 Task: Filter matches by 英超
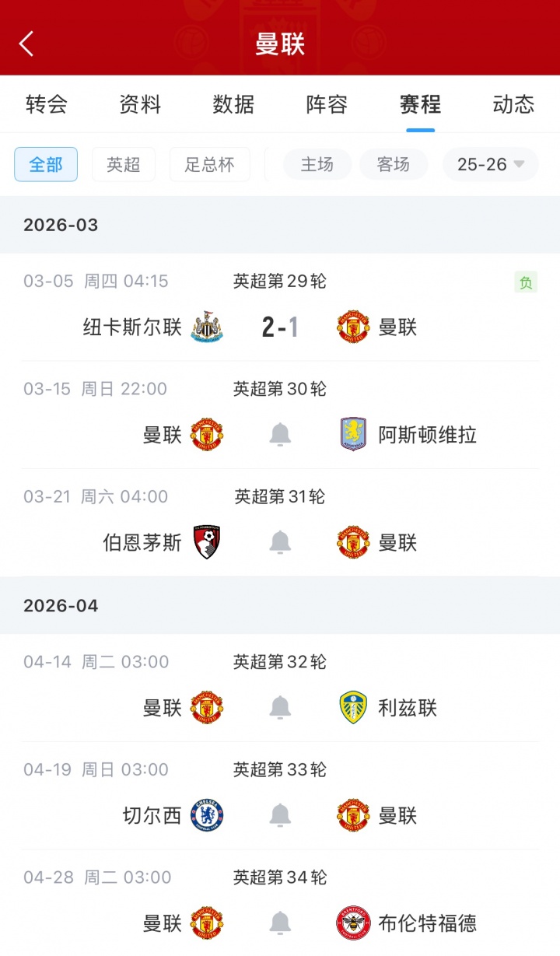(124, 164)
